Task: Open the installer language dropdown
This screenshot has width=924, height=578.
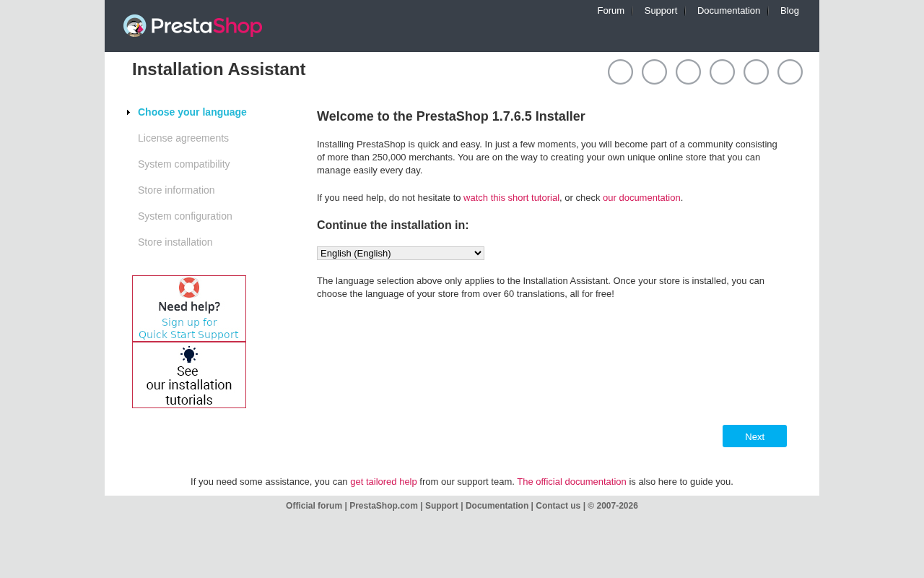Action: point(401,253)
